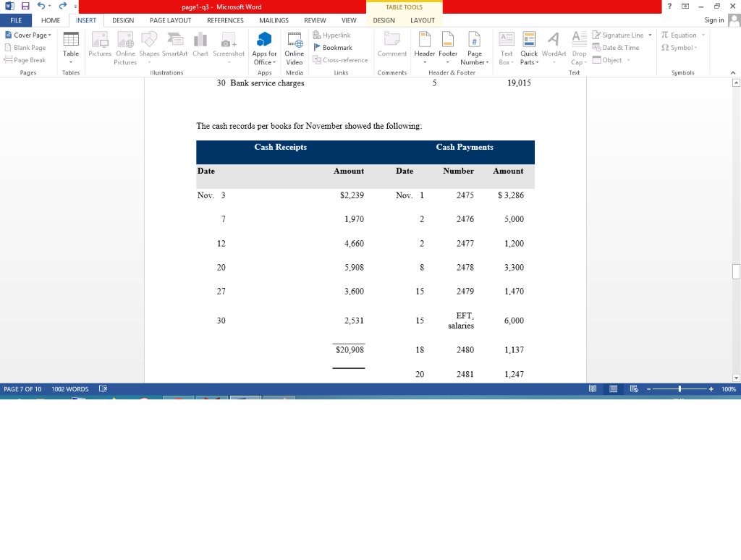
Task: Click the $20,908 total cell
Action: tap(350, 349)
